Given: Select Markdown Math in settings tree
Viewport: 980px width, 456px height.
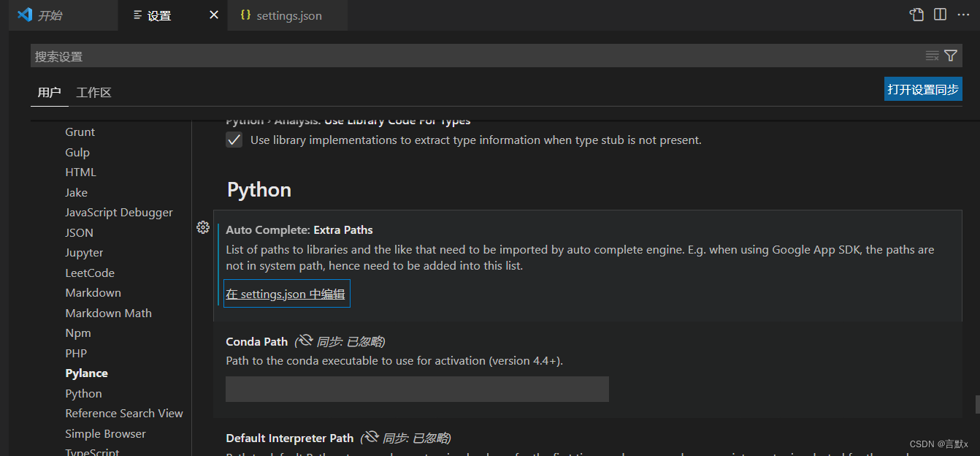Looking at the screenshot, I should click(x=108, y=313).
